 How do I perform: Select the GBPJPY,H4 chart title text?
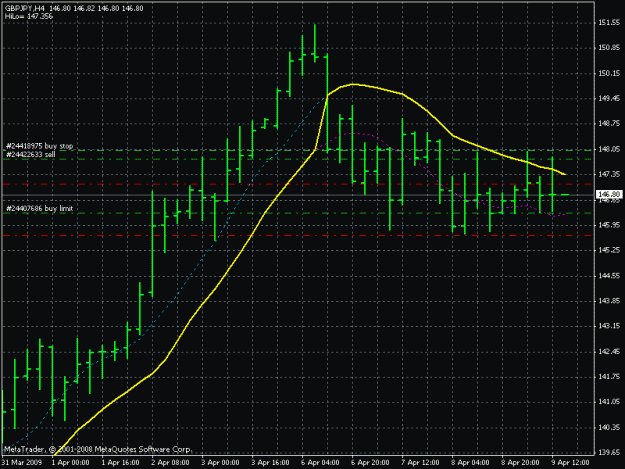pyautogui.click(x=25, y=8)
